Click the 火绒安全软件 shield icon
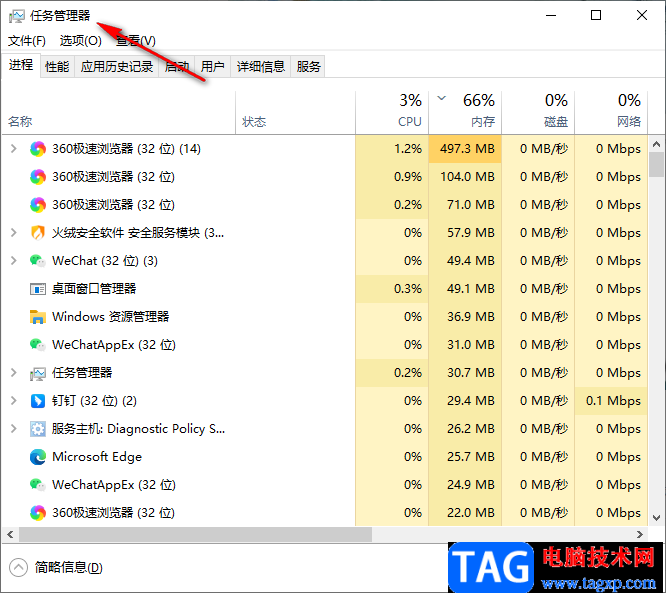The height and width of the screenshot is (593, 666). pyautogui.click(x=38, y=233)
